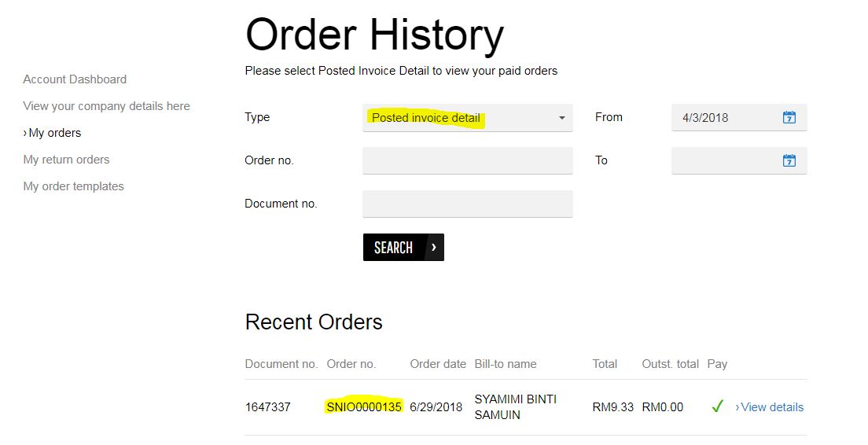
Task: Click the Order date column header
Action: click(x=438, y=364)
